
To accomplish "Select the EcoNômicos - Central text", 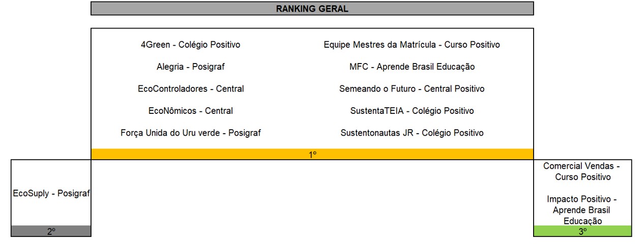I will pos(191,111).
